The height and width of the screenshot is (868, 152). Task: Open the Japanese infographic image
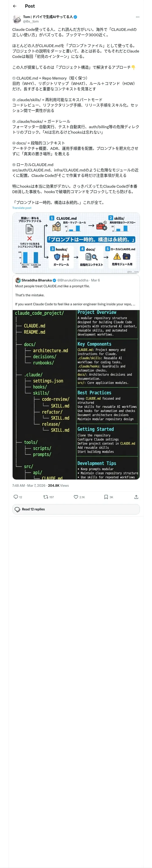[76, 243]
